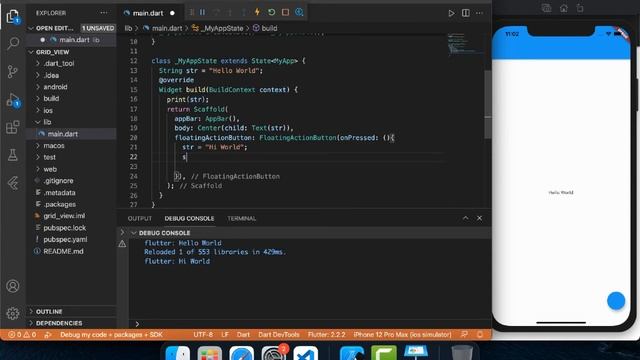Open Dart DevTools from status bar
The image size is (640, 360).
tap(279, 335)
